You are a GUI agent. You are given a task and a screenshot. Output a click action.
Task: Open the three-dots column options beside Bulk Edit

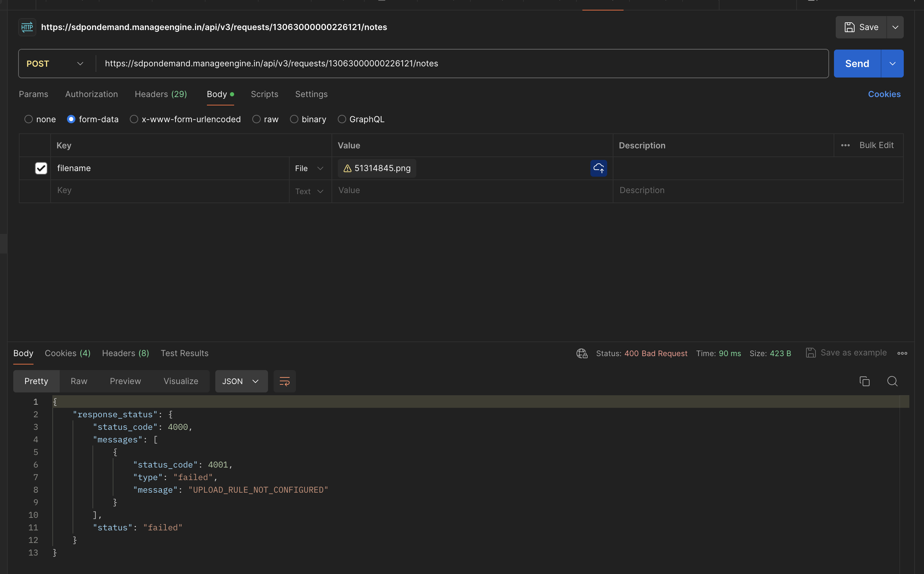(x=845, y=145)
